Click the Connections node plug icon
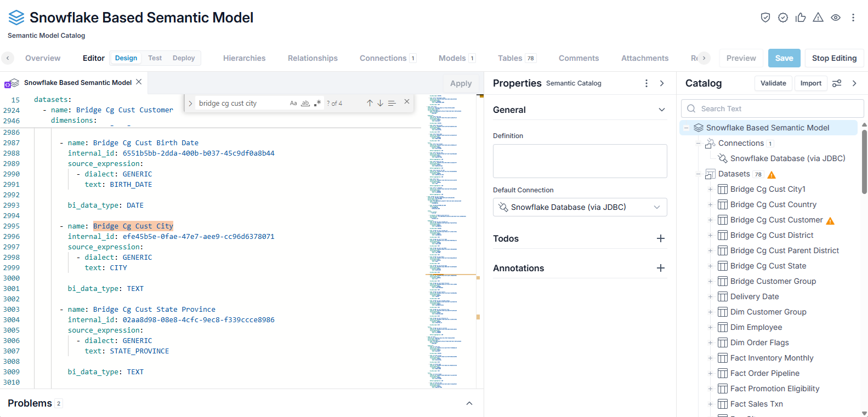Image resolution: width=868 pixels, height=417 pixels. click(x=710, y=143)
